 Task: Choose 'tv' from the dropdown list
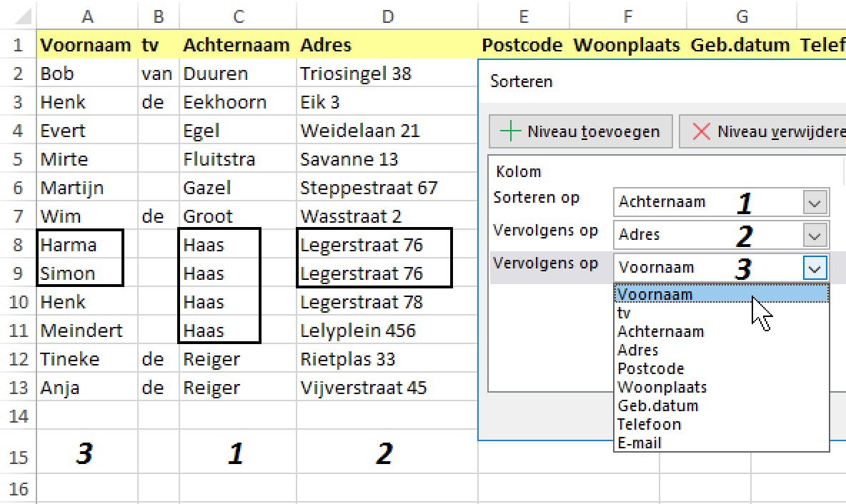[624, 313]
